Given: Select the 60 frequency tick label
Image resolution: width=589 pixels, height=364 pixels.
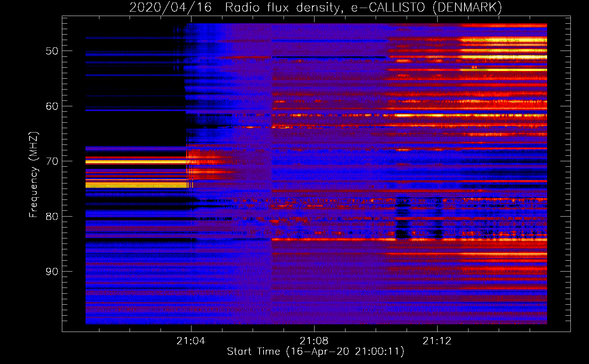Looking at the screenshot, I should 52,106.
